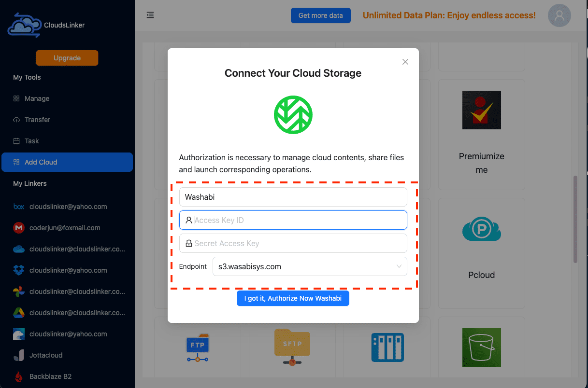
Task: Click the Get more data button
Action: 320,15
